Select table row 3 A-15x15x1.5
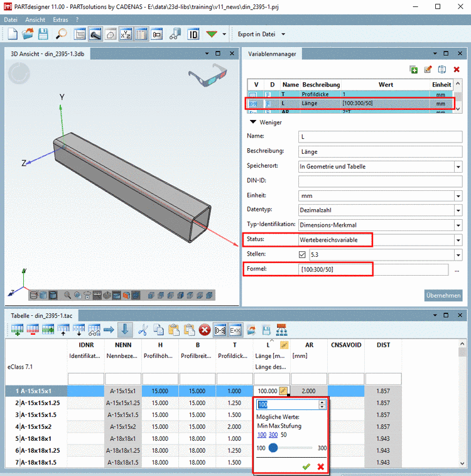Viewport: 471px width, 476px height. click(x=36, y=414)
